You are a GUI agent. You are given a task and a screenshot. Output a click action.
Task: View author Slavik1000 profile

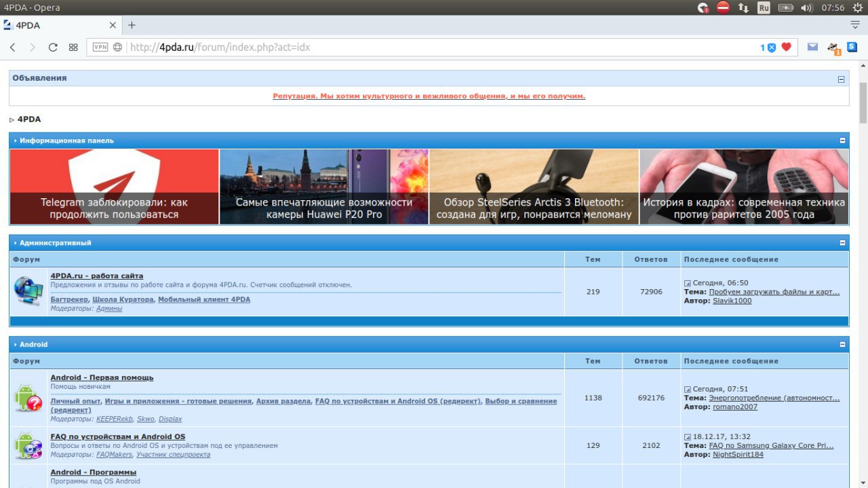732,301
